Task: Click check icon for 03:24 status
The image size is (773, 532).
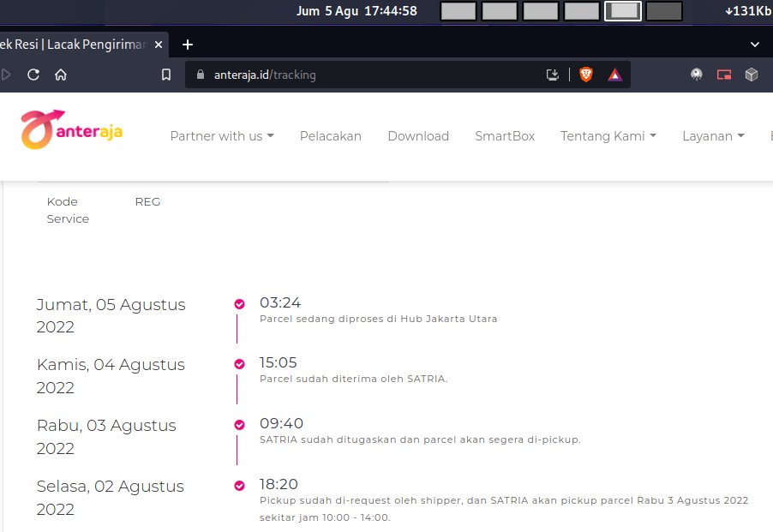Action: pos(239,304)
